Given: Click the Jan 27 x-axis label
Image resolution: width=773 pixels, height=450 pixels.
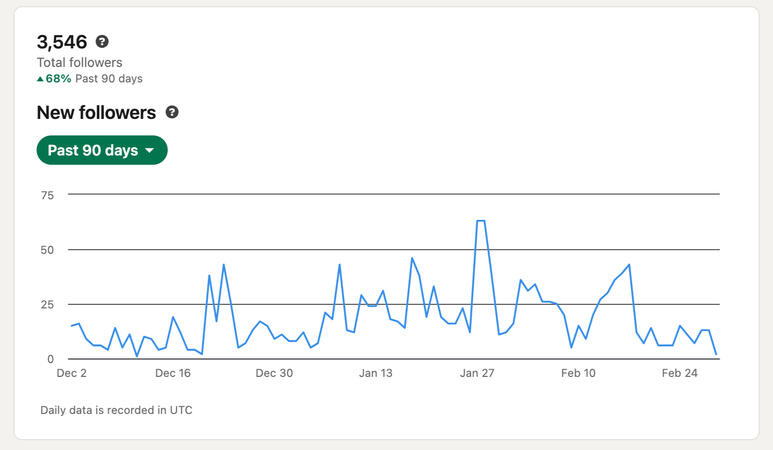Looking at the screenshot, I should (x=477, y=374).
